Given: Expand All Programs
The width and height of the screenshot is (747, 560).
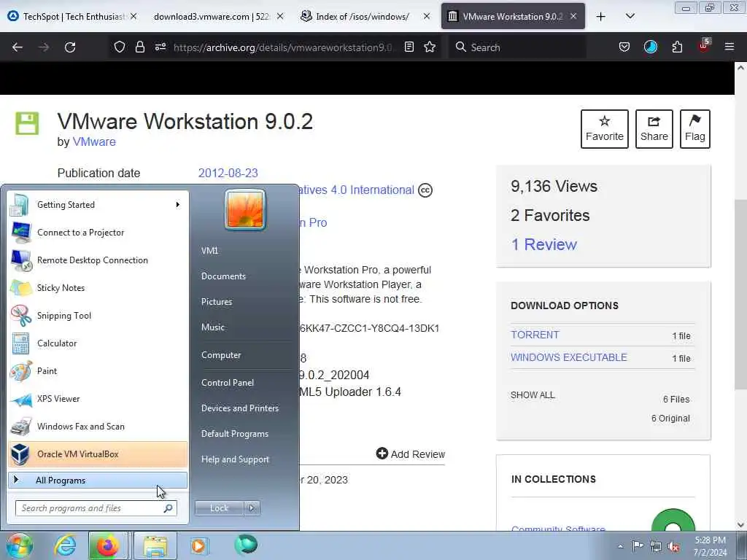Looking at the screenshot, I should pos(98,480).
